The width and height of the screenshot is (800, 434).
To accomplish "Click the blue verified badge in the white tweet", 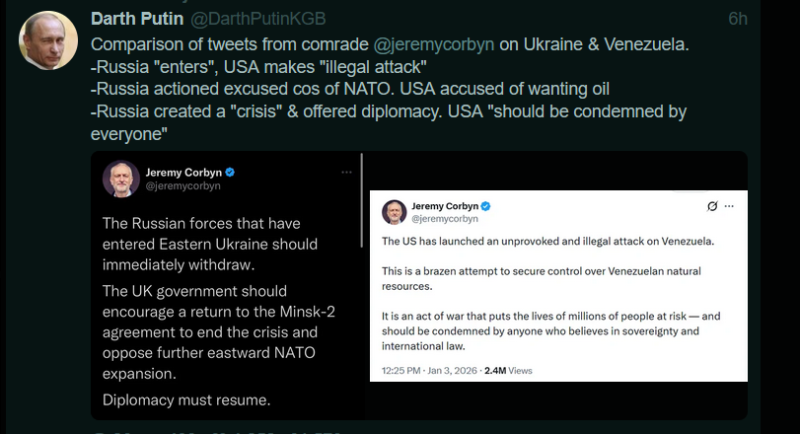I will [485, 206].
